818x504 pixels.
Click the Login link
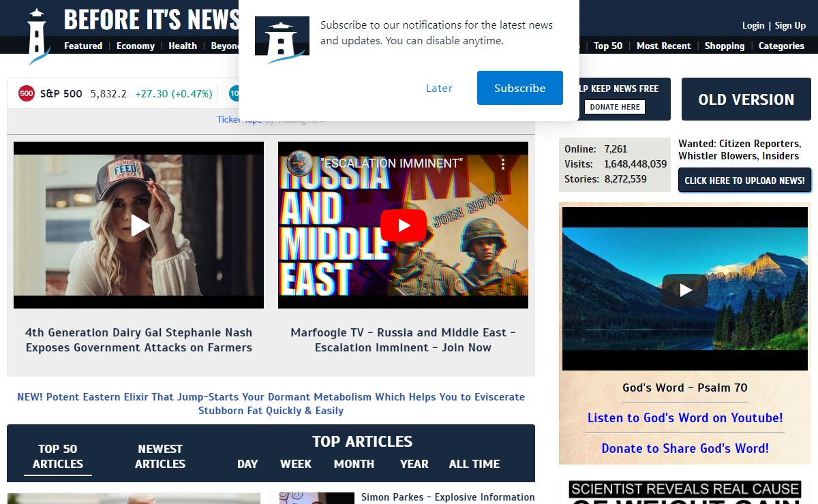pos(753,25)
